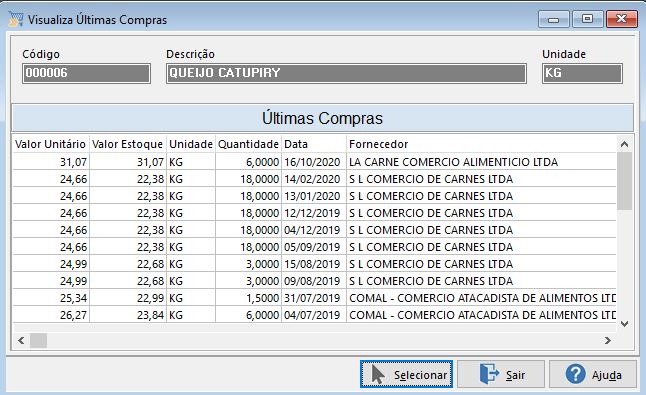Click the Unidade field KG at top
The height and width of the screenshot is (395, 646).
[582, 73]
